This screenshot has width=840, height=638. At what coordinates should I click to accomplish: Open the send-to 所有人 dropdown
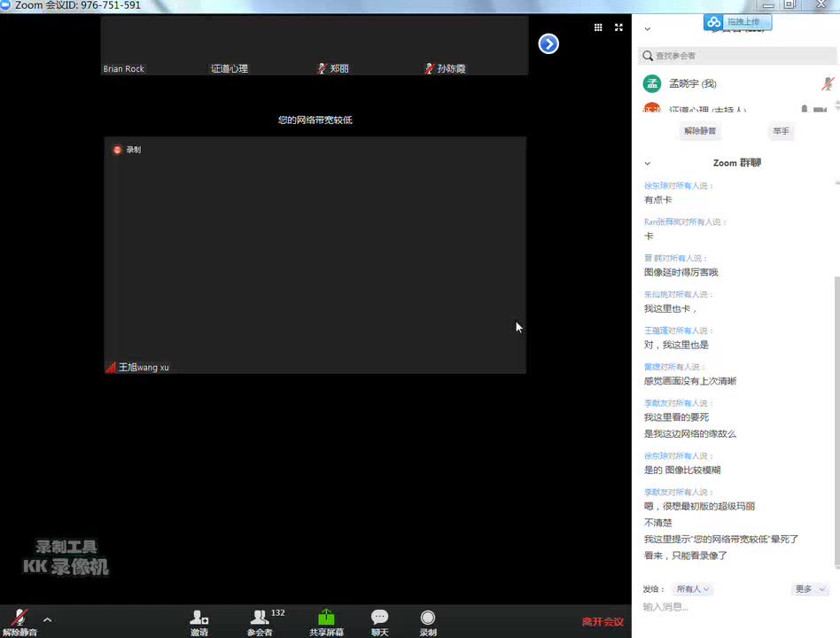(693, 588)
